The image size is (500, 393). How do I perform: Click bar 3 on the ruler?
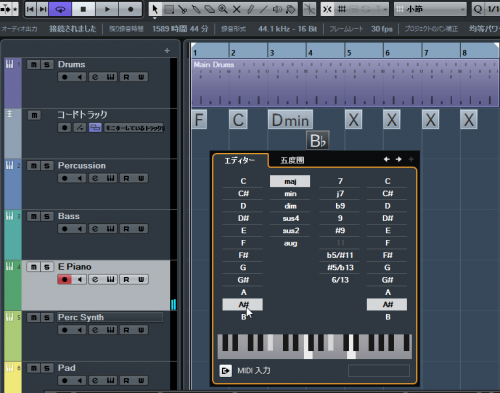click(x=272, y=53)
